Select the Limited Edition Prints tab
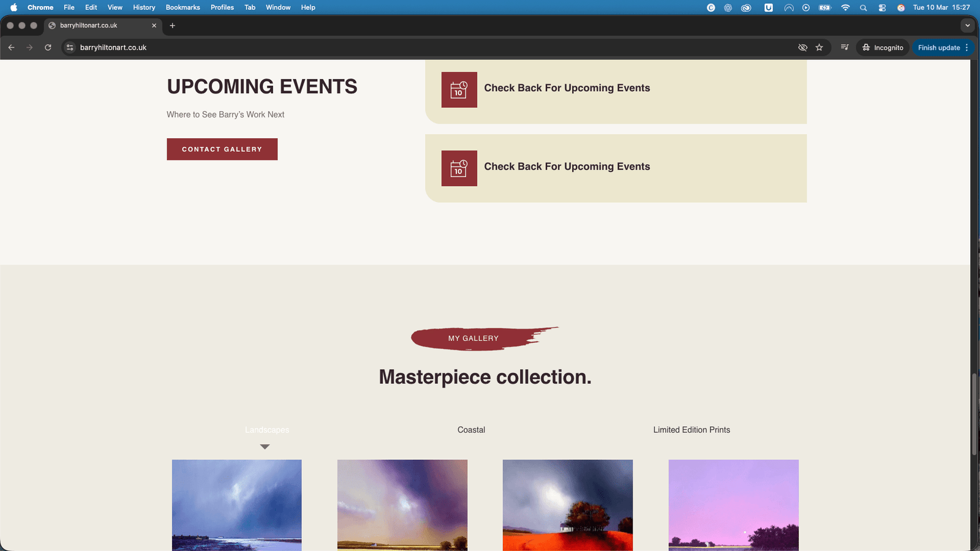 [x=692, y=430]
